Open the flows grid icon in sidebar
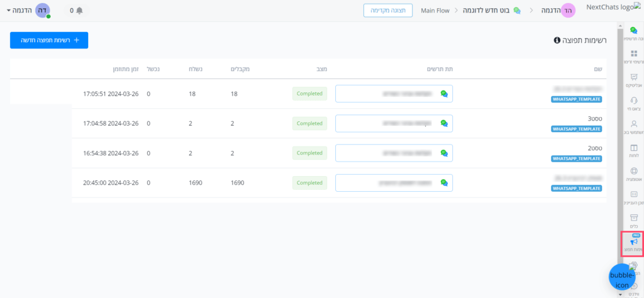This screenshot has width=644, height=298. click(633, 53)
